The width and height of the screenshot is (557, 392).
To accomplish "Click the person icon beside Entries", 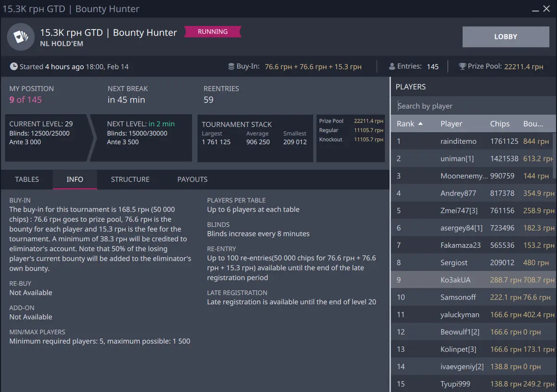I will tap(392, 67).
